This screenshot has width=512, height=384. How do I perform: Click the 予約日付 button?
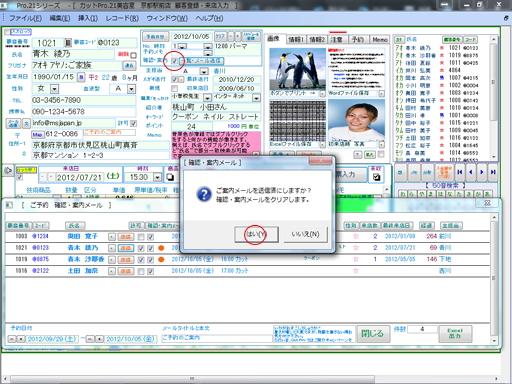pyautogui.click(x=155, y=36)
